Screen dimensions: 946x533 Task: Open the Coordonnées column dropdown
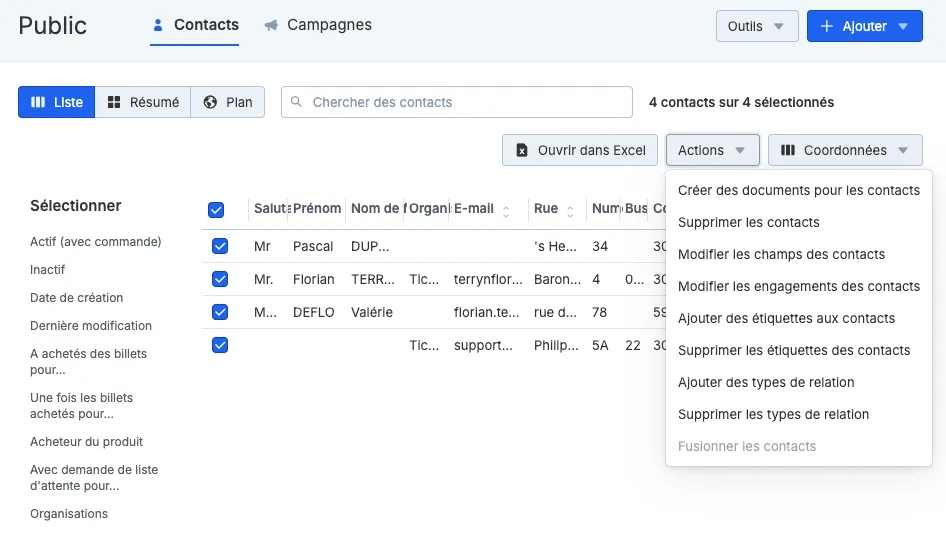click(845, 150)
